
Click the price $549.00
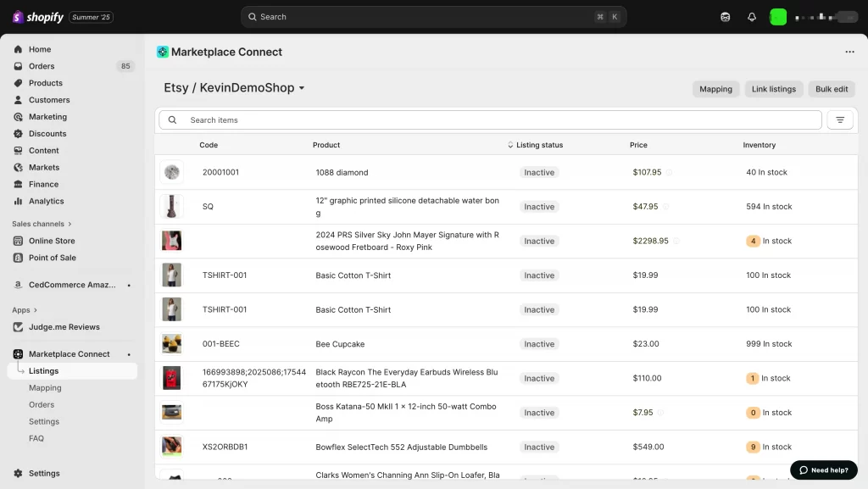click(648, 447)
